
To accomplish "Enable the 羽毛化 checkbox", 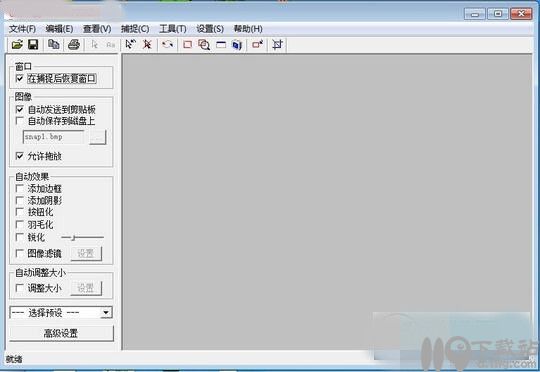I will pyautogui.click(x=20, y=225).
